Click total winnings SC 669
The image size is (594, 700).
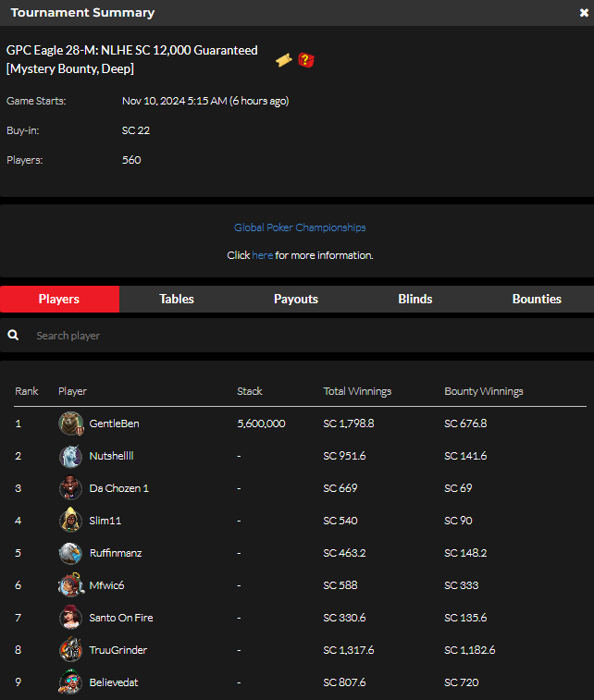[x=340, y=488]
